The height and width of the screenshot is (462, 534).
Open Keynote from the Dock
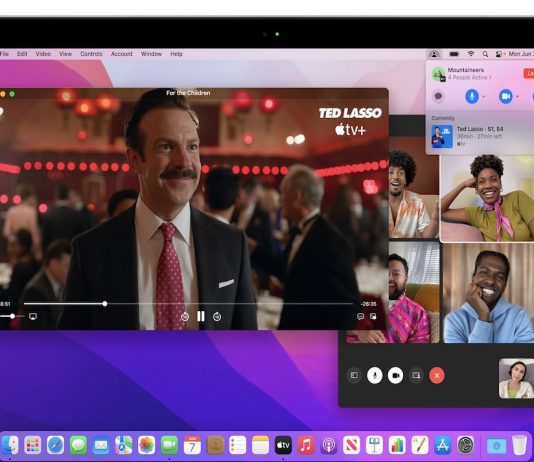(x=375, y=445)
